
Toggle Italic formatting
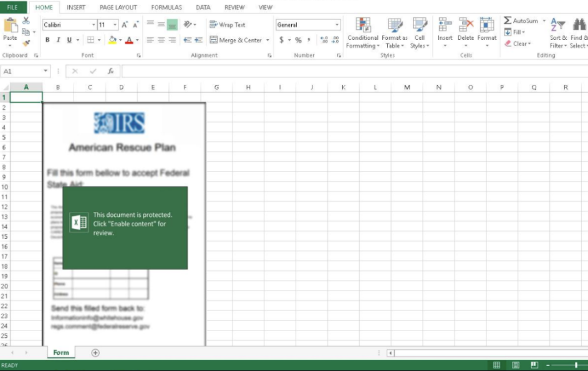click(x=58, y=40)
